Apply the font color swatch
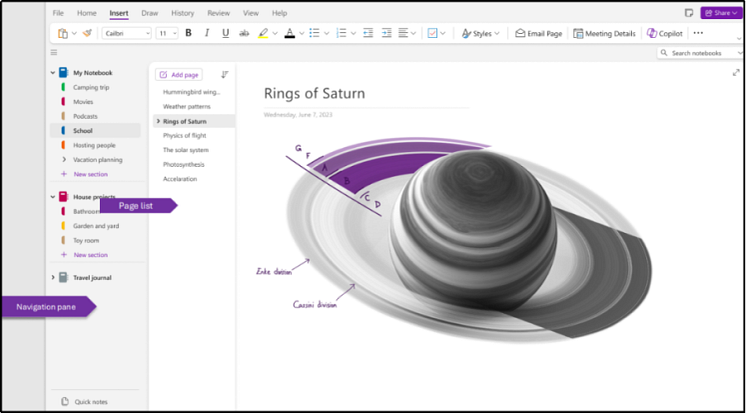This screenshot has width=746, height=413. tap(289, 33)
